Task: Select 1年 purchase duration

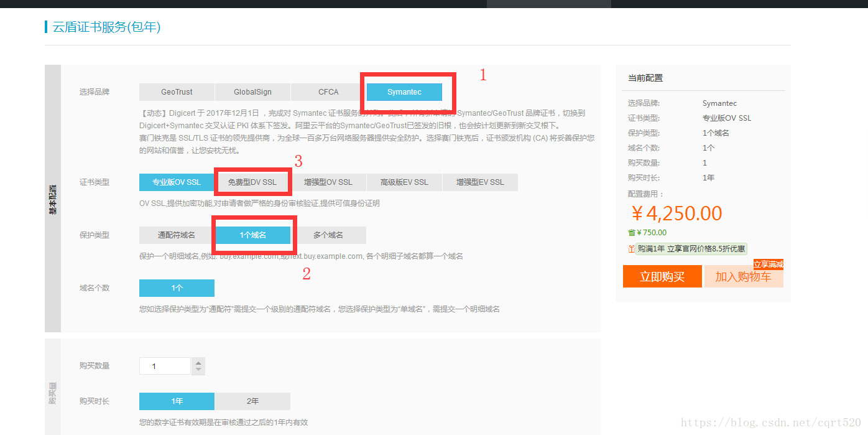Action: tap(177, 401)
